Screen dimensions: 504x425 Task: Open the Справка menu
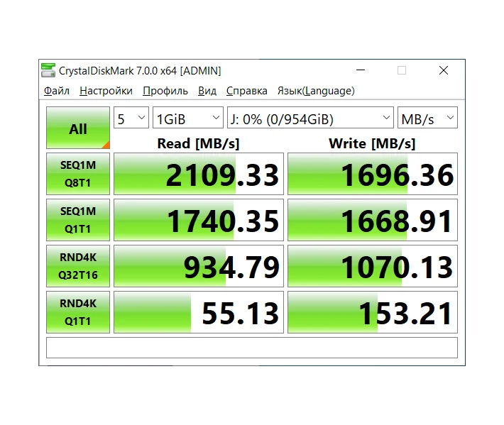(x=247, y=91)
